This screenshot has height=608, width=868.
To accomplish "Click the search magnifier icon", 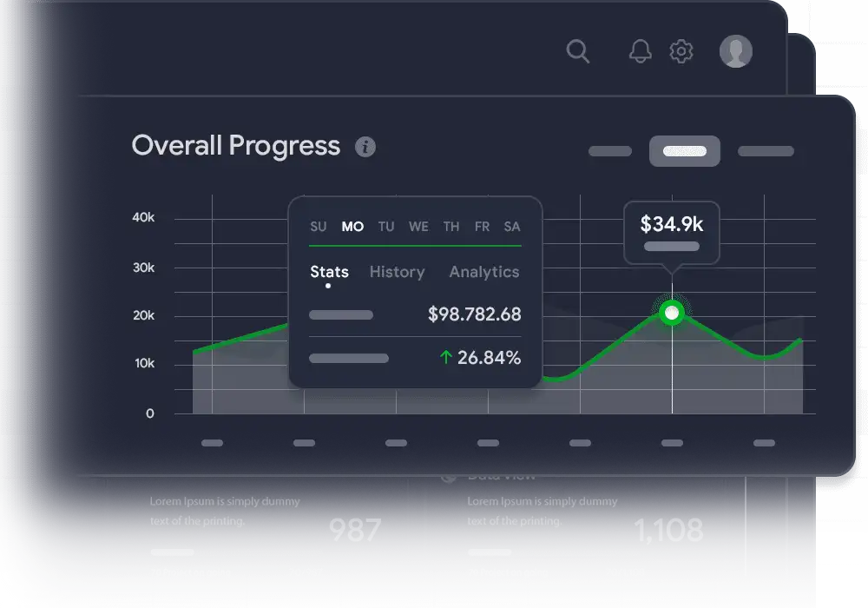I will [577, 50].
